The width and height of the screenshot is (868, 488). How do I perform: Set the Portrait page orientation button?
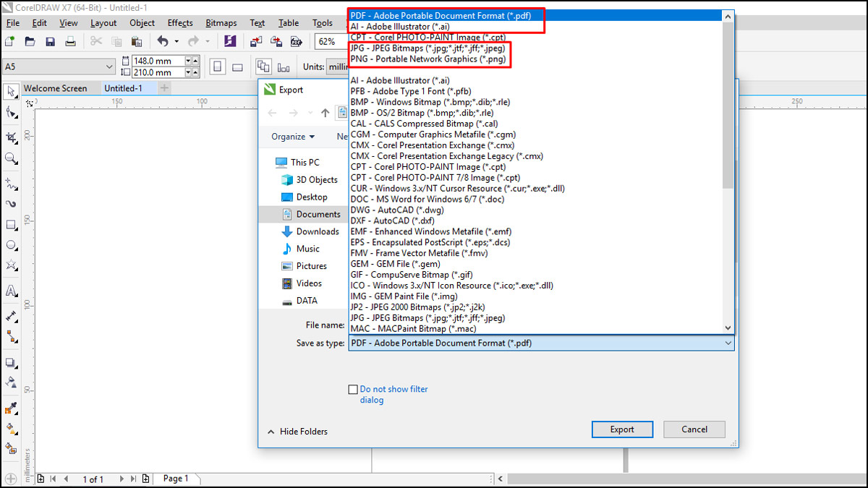click(217, 67)
